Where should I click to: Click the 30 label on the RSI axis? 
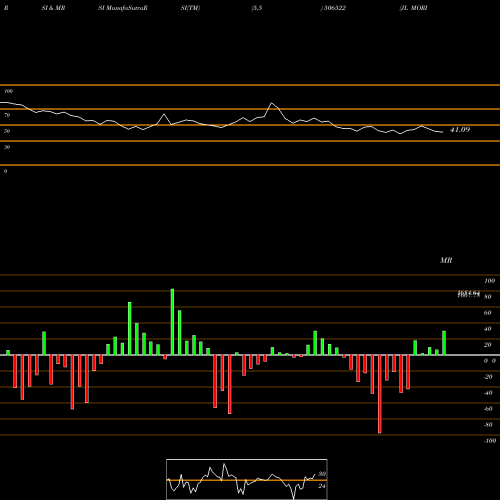click(7, 147)
